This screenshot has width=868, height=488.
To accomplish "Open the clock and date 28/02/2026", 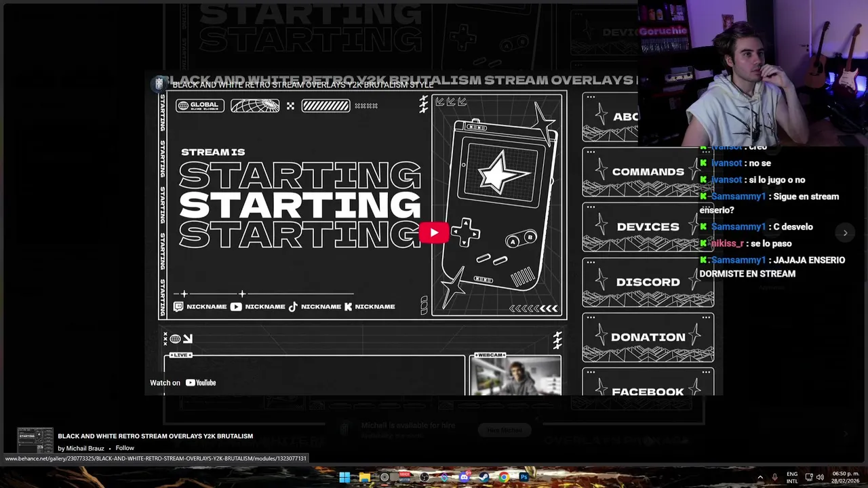I will click(846, 477).
